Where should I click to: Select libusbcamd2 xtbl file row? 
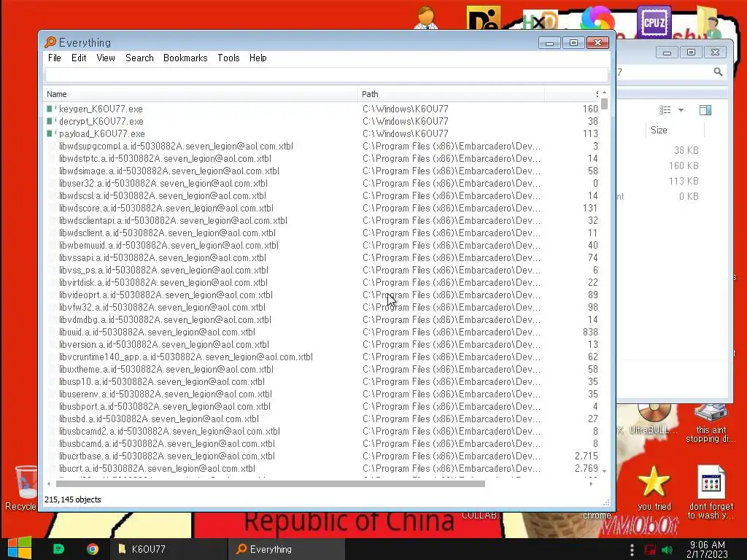pos(322,431)
